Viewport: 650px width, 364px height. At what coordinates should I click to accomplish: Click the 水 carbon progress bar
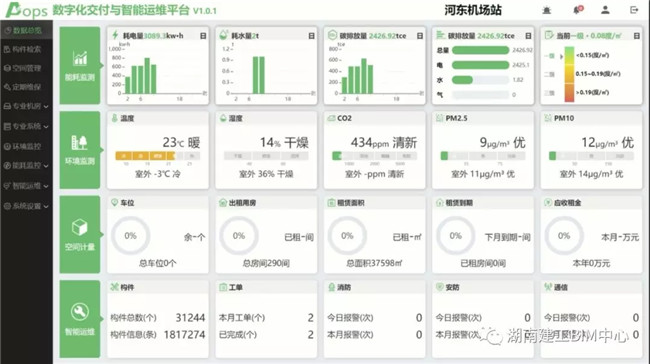(x=480, y=80)
